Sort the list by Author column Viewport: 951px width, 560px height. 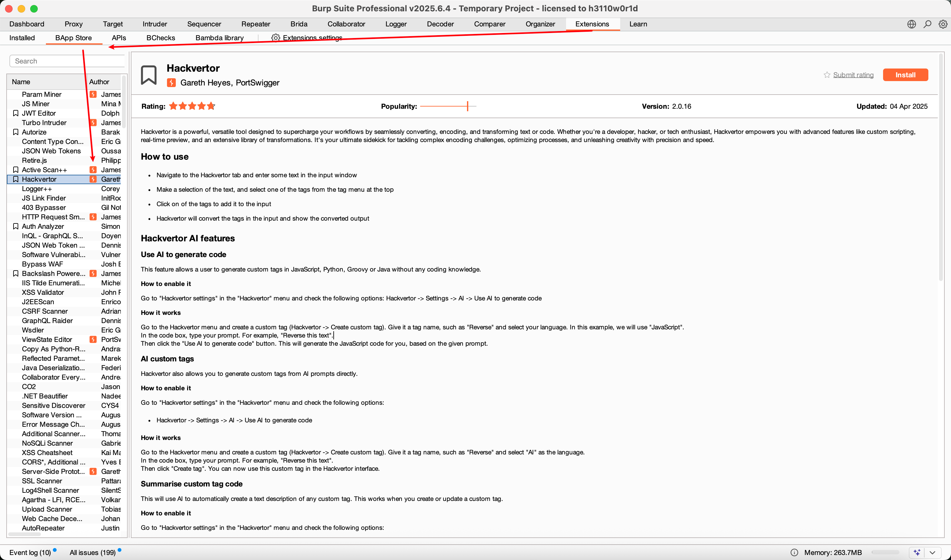[x=103, y=82]
